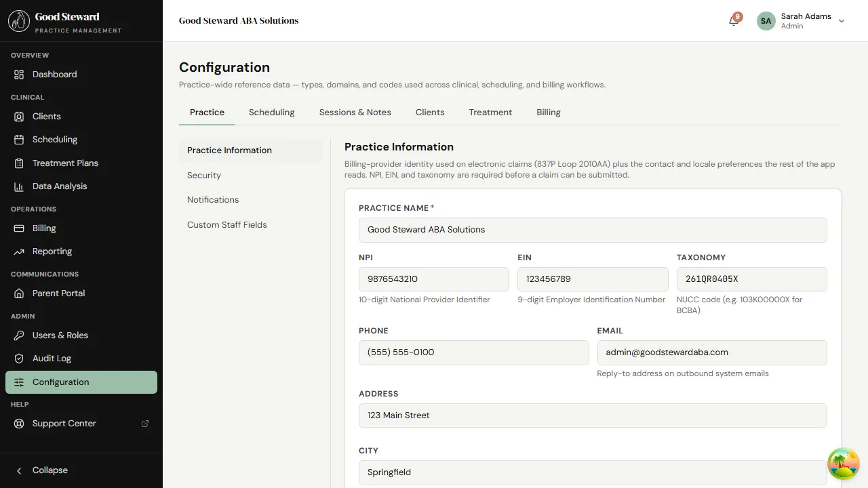Switch to the Sessions & Notes tab
This screenshot has width=868, height=488.
355,112
